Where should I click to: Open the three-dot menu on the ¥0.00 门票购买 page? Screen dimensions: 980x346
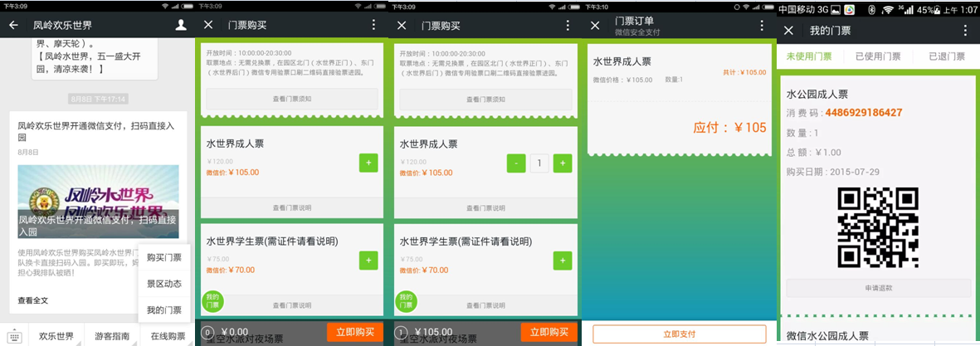pos(373,25)
